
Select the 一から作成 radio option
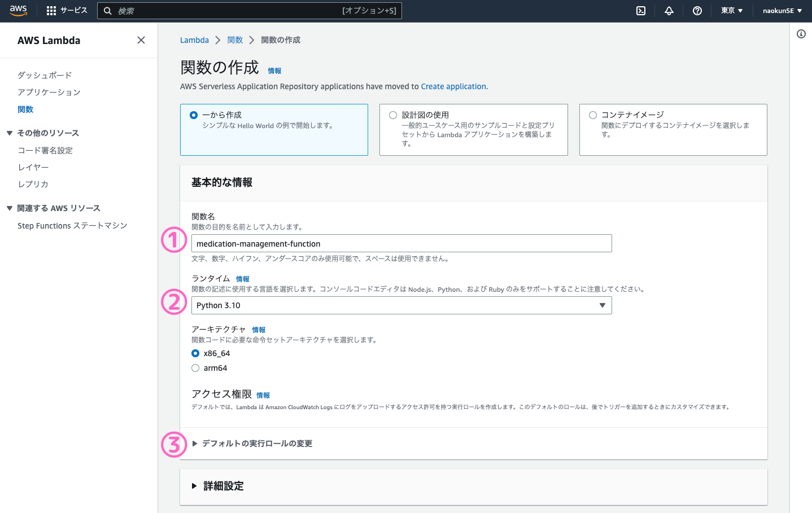pos(194,115)
